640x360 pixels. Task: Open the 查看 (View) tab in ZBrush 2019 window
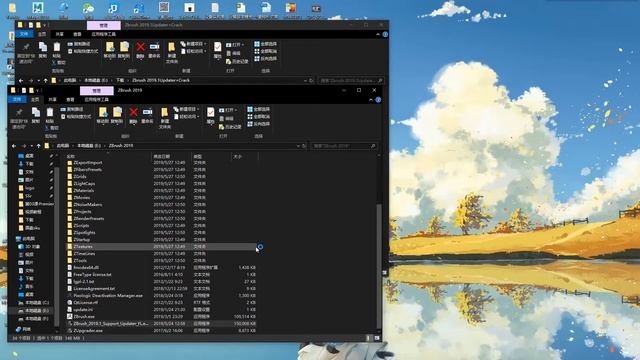(70, 100)
